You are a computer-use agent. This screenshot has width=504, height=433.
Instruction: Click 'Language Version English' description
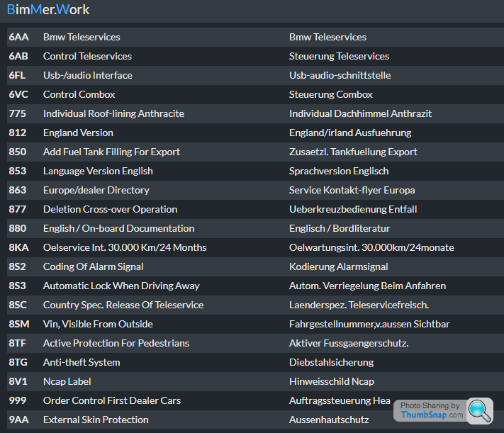pos(98,171)
